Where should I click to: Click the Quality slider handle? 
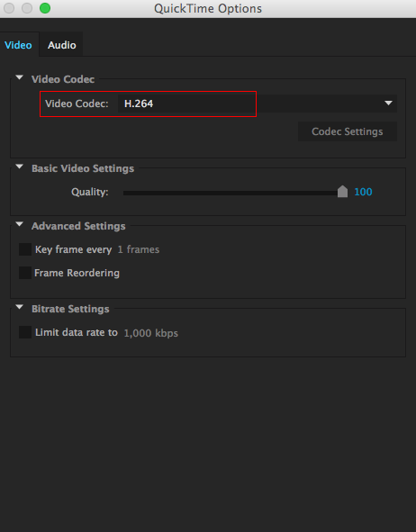tap(342, 192)
